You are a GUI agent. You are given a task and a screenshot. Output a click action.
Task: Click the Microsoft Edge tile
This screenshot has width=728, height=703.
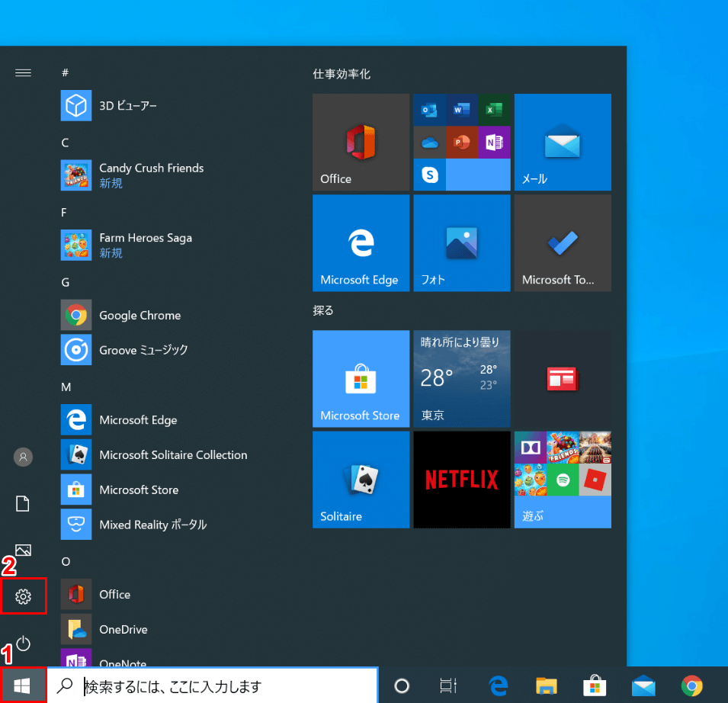tap(361, 242)
